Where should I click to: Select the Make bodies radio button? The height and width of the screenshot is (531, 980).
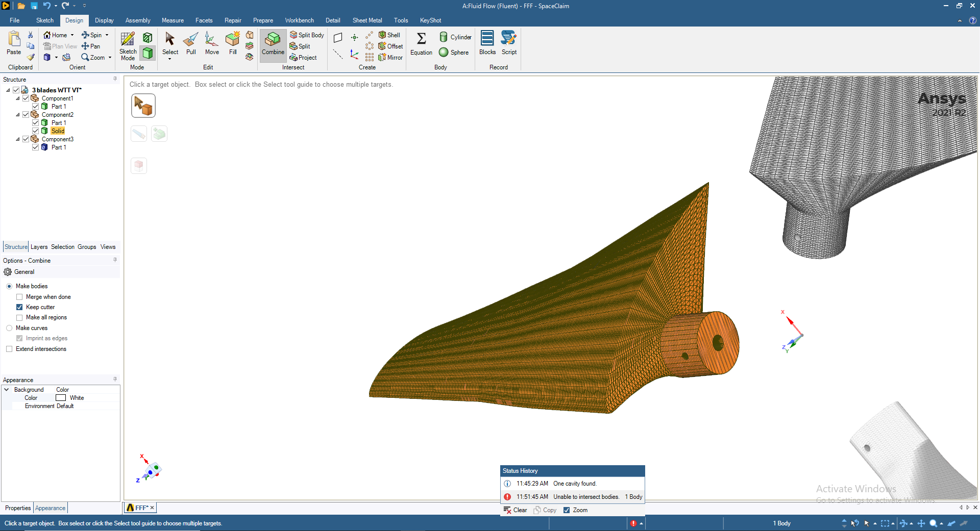click(x=9, y=286)
